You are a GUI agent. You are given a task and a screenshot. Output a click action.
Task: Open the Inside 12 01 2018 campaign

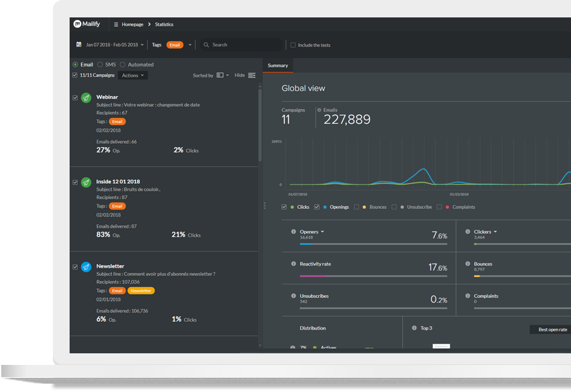(118, 181)
